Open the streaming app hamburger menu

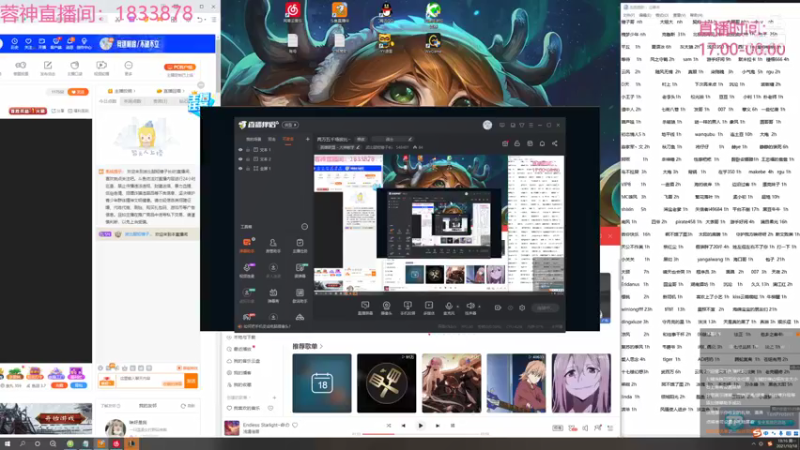531,125
